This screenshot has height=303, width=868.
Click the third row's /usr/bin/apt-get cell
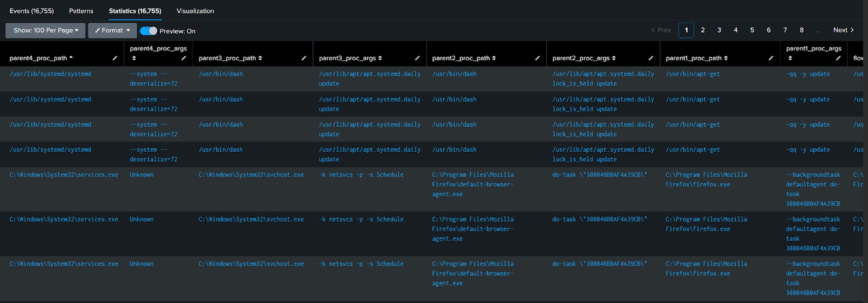[x=693, y=124]
